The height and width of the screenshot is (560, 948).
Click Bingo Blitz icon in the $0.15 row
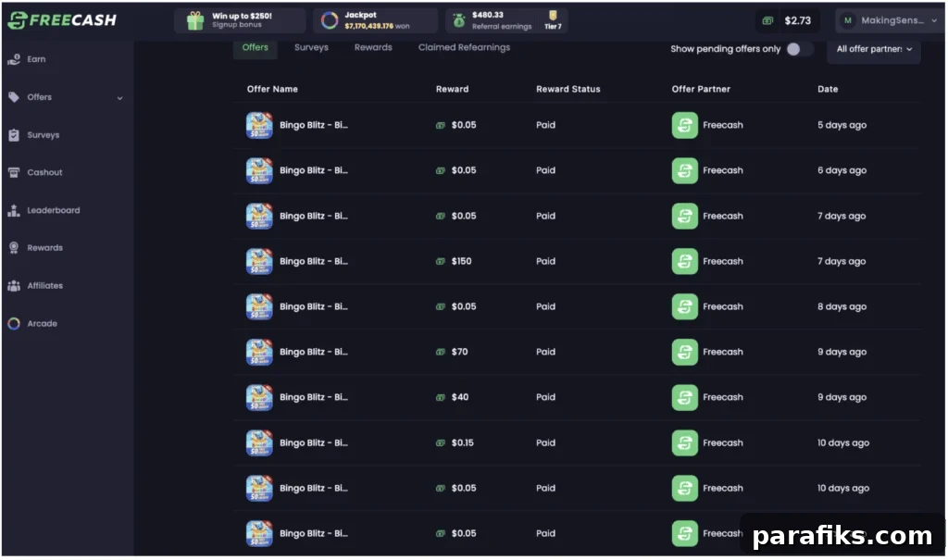point(259,442)
